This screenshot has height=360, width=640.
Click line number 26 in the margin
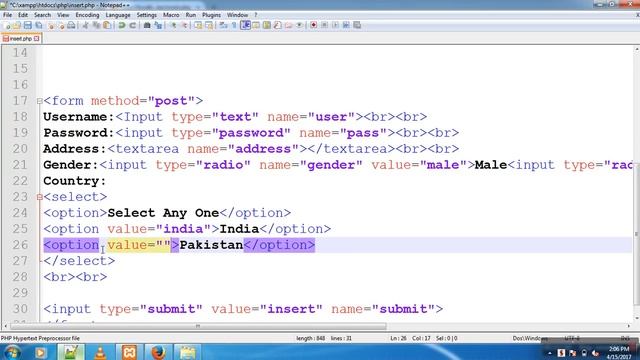click(x=20, y=245)
